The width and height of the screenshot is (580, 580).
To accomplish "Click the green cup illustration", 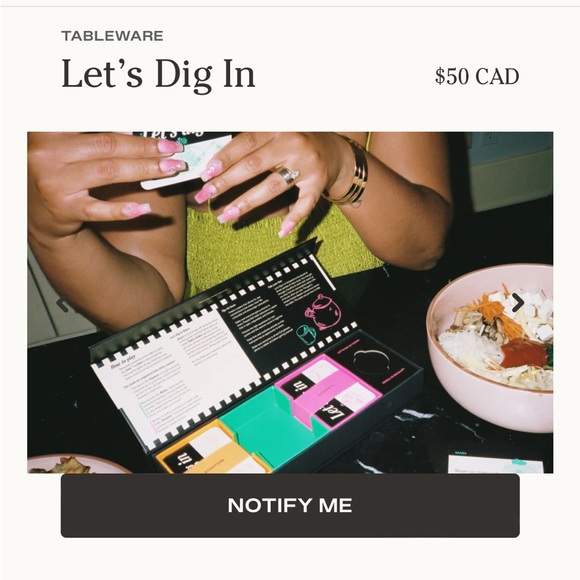I will tap(306, 334).
